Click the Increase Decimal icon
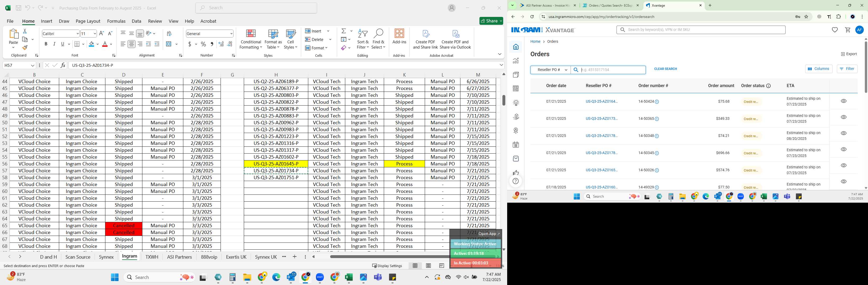 [221, 44]
